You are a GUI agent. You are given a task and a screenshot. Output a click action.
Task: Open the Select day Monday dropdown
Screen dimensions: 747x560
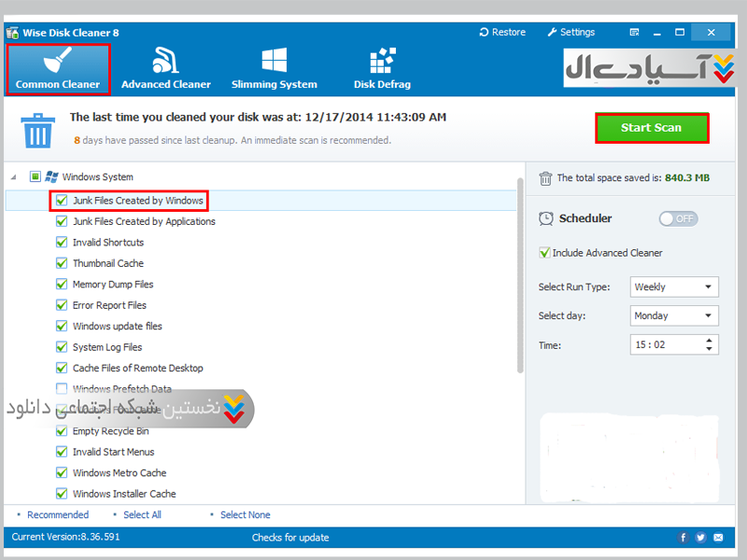[674, 316]
